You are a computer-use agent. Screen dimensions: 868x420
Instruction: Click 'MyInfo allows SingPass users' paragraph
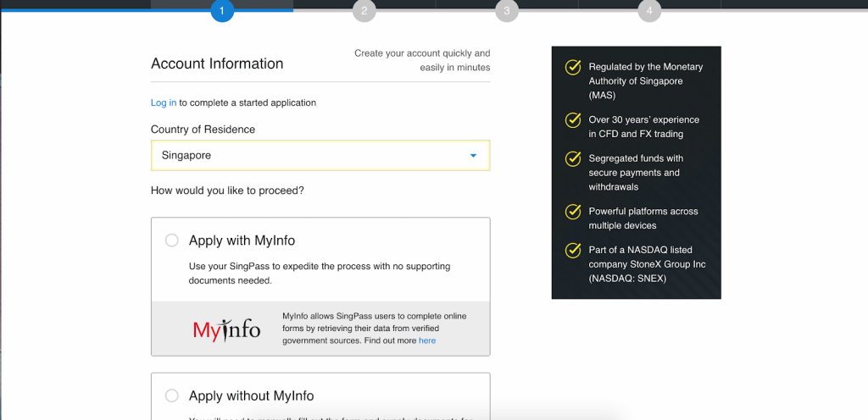coord(375,329)
